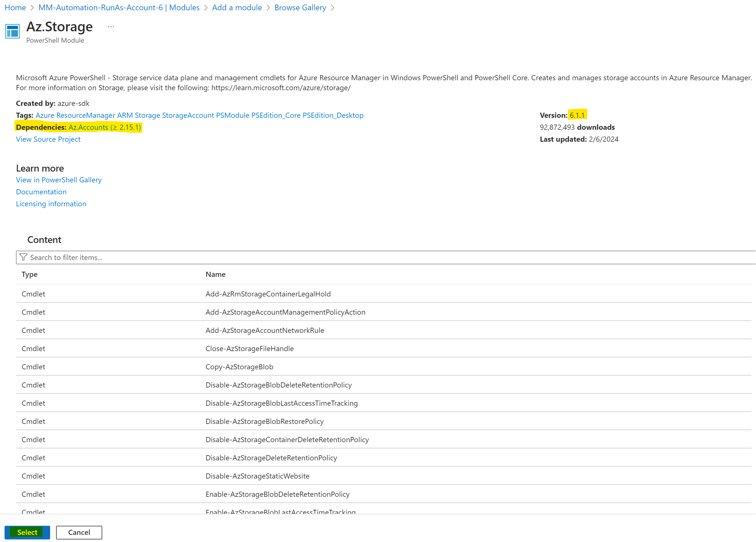Viewport: 756px width, 542px height.
Task: Open Az.Accounts dependency link
Action: [105, 127]
